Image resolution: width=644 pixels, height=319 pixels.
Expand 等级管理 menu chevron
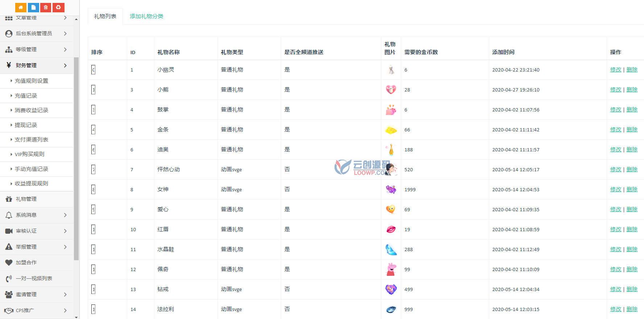[x=65, y=49]
